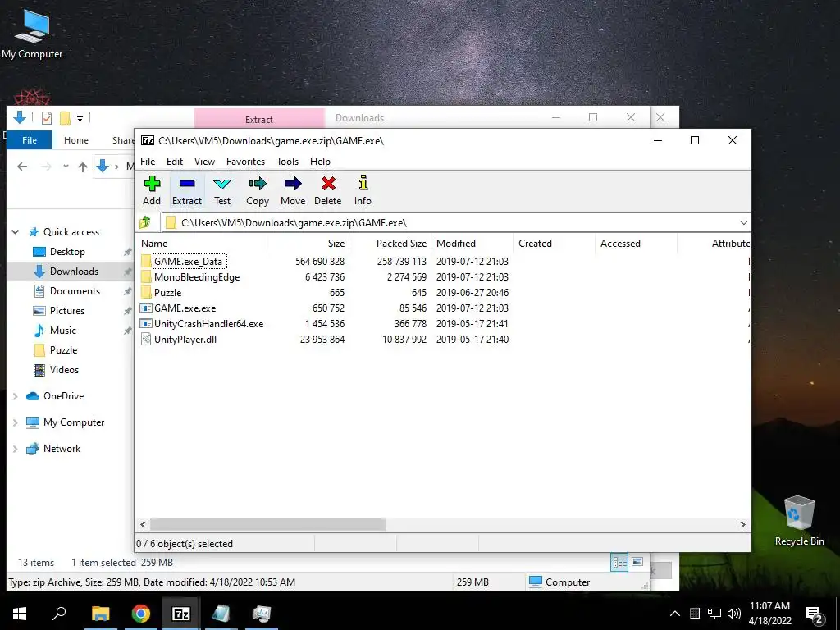Click the Explorer Back navigation arrow
The width and height of the screenshot is (840, 630).
pyautogui.click(x=22, y=167)
